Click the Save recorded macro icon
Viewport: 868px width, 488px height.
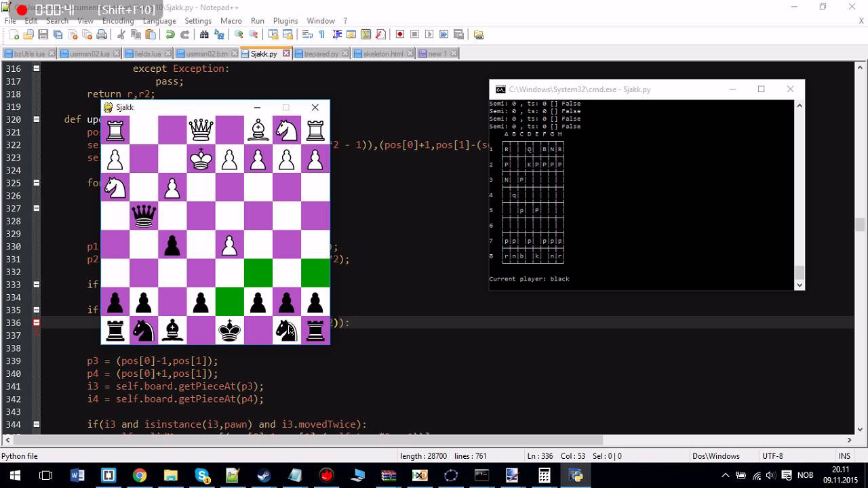coord(458,35)
